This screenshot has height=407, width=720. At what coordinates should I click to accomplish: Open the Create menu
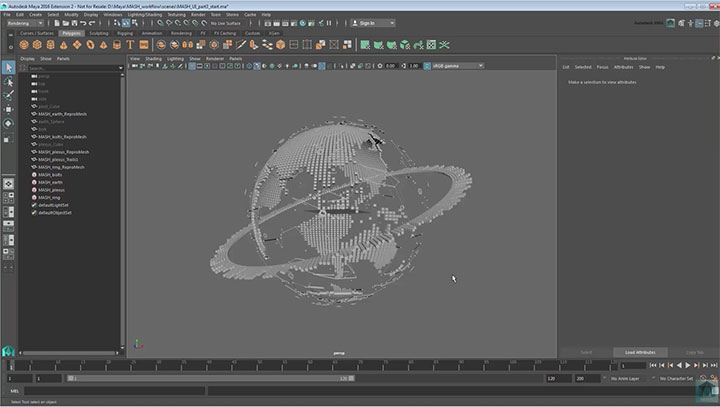tap(35, 15)
